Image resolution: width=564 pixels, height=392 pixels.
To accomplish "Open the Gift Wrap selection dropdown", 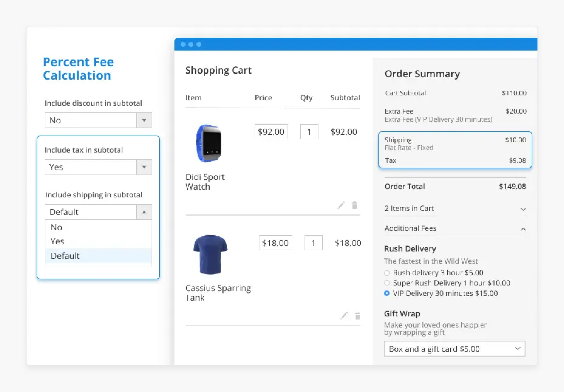I will point(455,349).
